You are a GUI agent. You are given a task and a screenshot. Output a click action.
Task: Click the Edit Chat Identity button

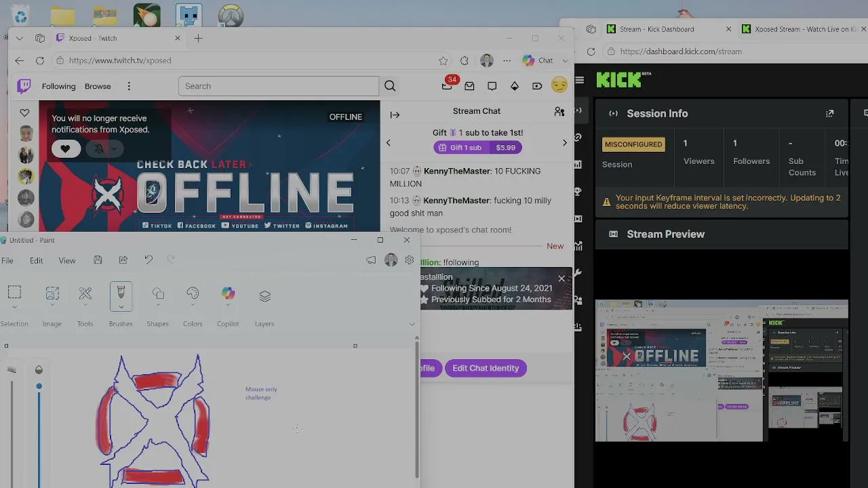(x=486, y=368)
